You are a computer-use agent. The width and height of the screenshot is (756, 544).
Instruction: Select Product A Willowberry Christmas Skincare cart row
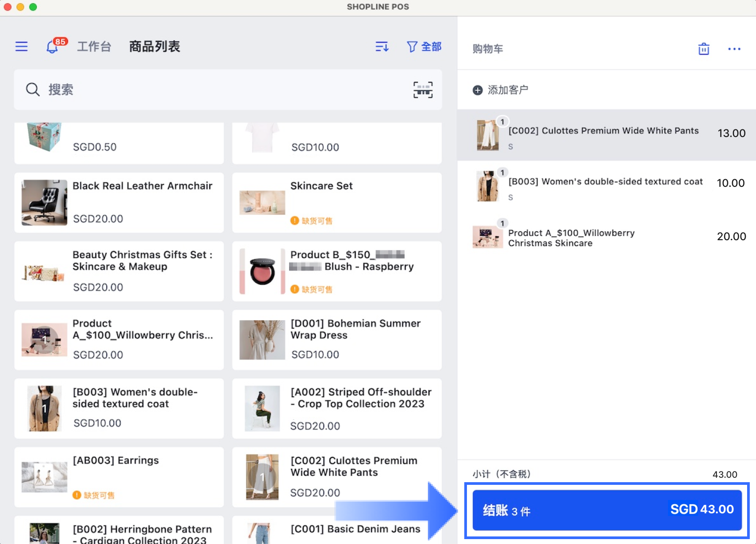(607, 237)
